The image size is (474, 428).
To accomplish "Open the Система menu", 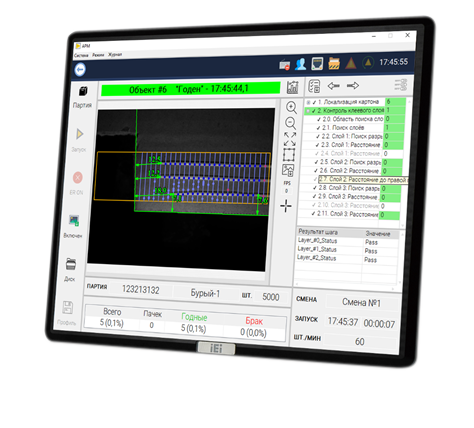I will click(81, 55).
